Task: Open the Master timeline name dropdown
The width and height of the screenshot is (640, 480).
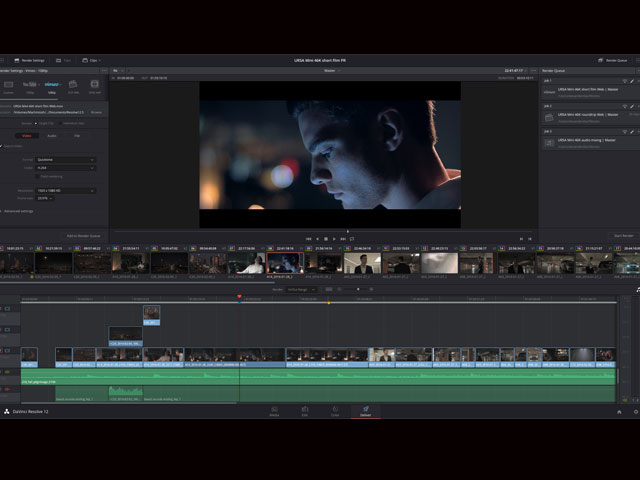Action: coord(332,71)
